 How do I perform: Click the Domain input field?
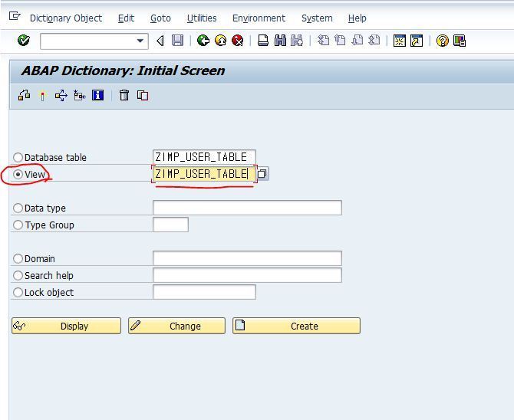(247, 258)
